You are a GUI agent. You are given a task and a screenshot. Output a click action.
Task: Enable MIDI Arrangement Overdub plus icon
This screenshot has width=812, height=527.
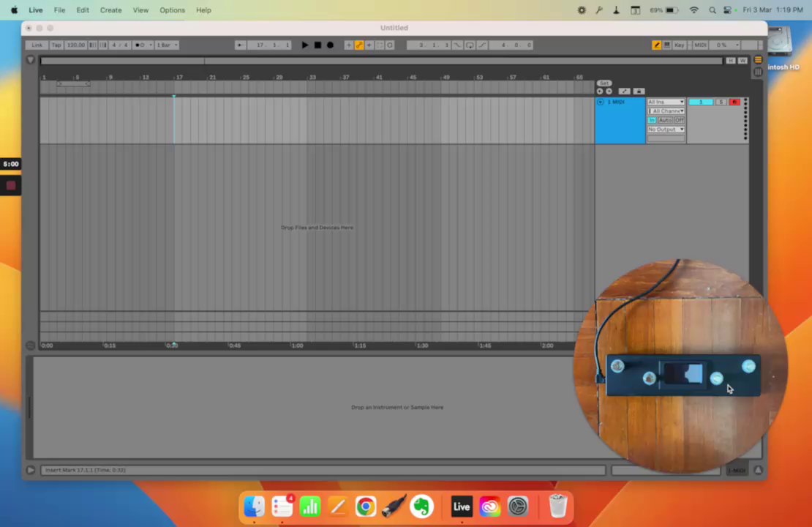348,45
